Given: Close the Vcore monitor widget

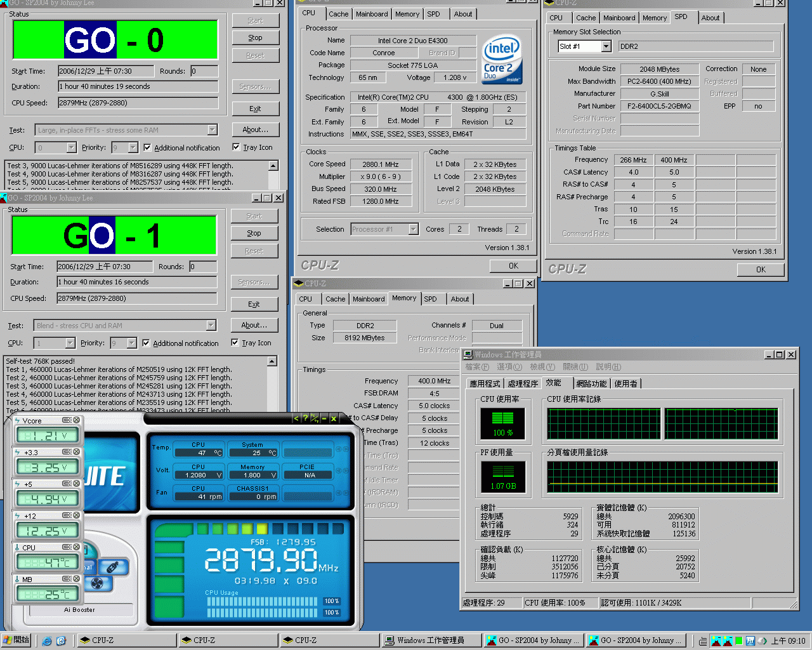Looking at the screenshot, I should coord(77,420).
